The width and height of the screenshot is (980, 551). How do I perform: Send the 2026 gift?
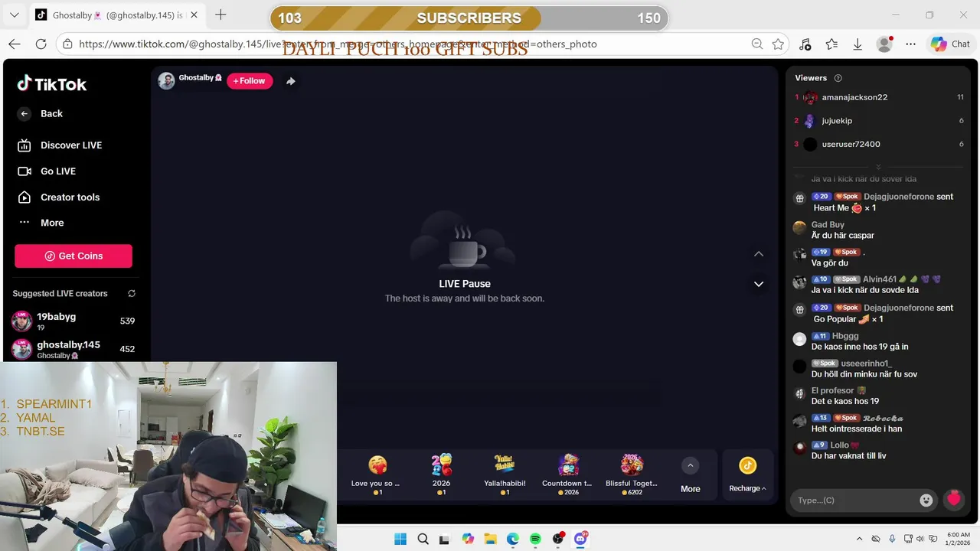441,474
